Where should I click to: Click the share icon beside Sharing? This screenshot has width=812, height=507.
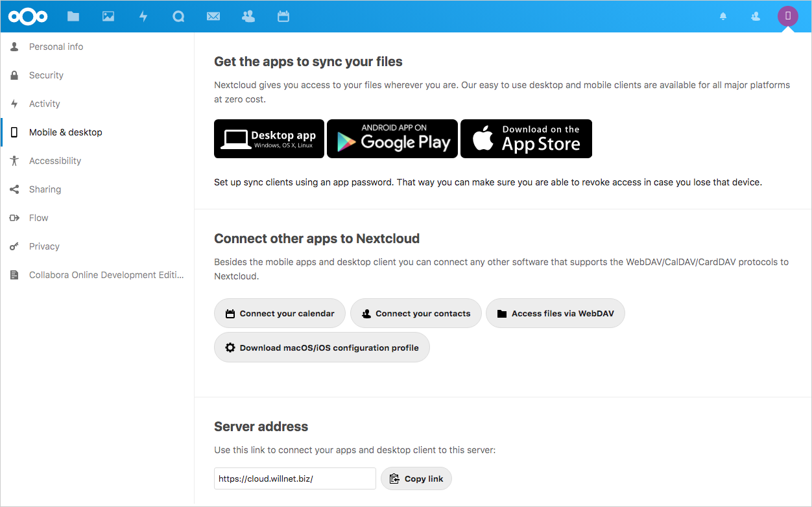click(14, 189)
